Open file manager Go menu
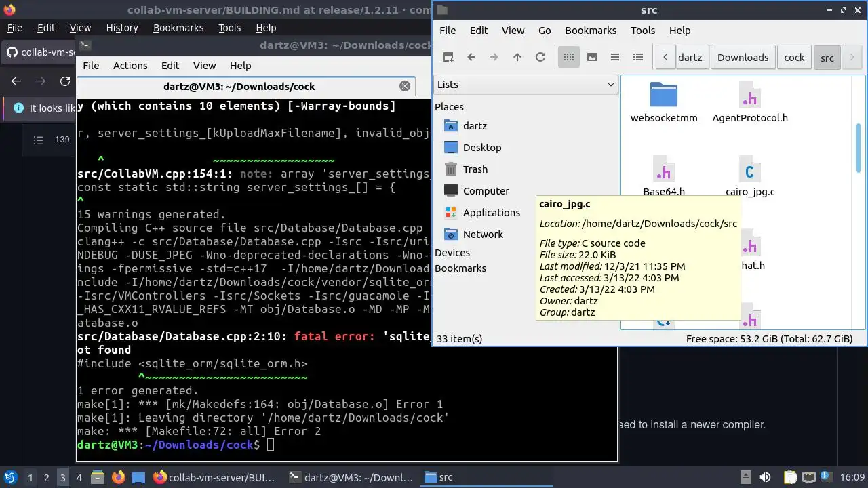The image size is (868, 488). [545, 30]
